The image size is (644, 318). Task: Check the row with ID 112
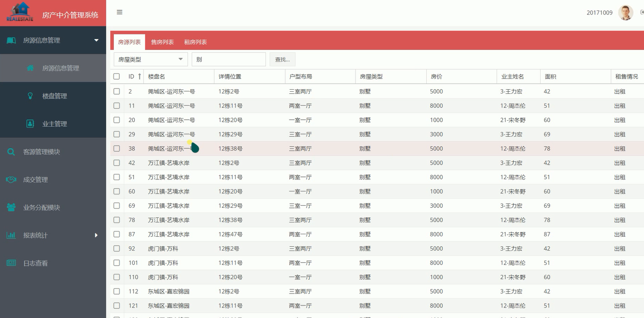pyautogui.click(x=117, y=291)
